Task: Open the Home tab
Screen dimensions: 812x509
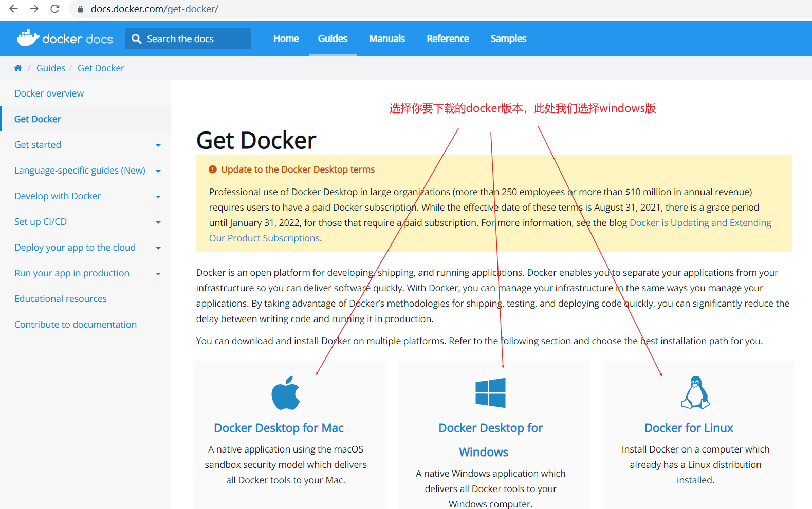Action: pos(286,39)
